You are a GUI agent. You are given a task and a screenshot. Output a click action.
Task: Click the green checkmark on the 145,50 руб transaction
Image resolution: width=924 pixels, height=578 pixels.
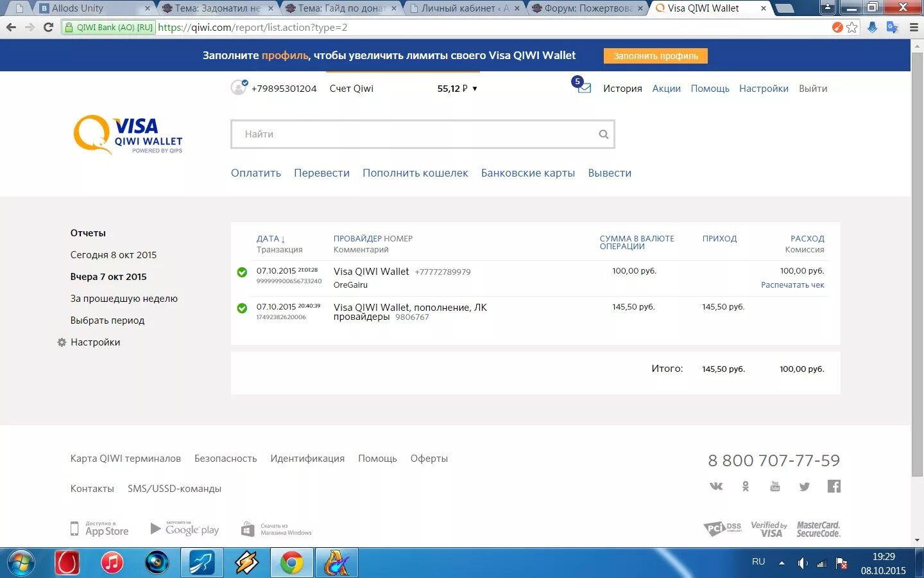click(x=242, y=308)
